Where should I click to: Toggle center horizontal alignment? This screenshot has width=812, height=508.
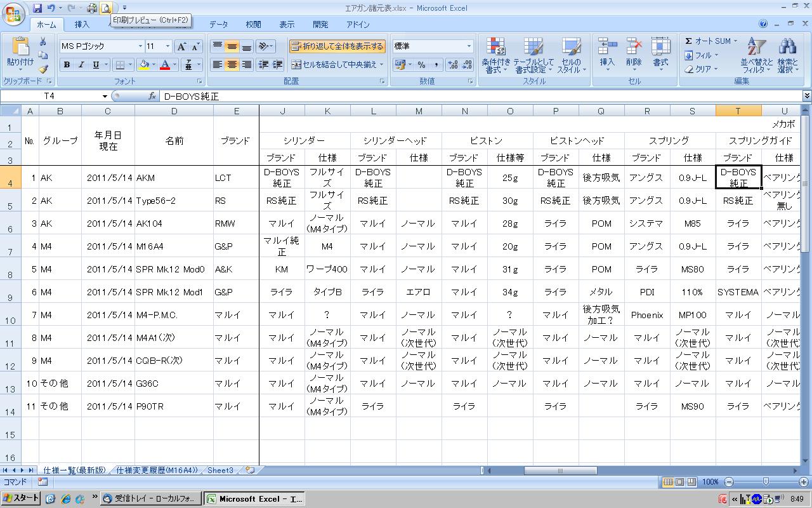[x=232, y=65]
